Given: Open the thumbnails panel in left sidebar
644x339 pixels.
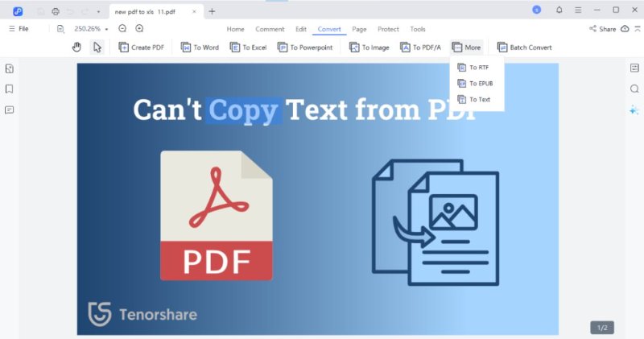Looking at the screenshot, I should coord(10,68).
